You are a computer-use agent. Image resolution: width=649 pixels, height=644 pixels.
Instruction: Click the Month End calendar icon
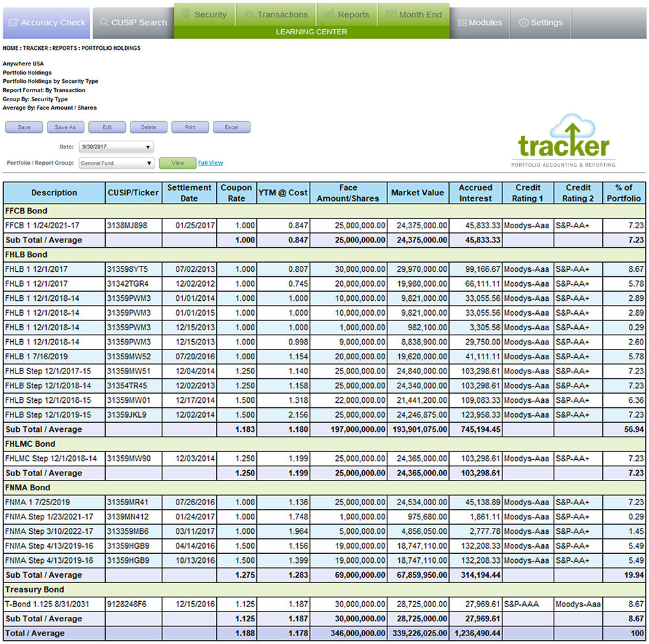[391, 14]
